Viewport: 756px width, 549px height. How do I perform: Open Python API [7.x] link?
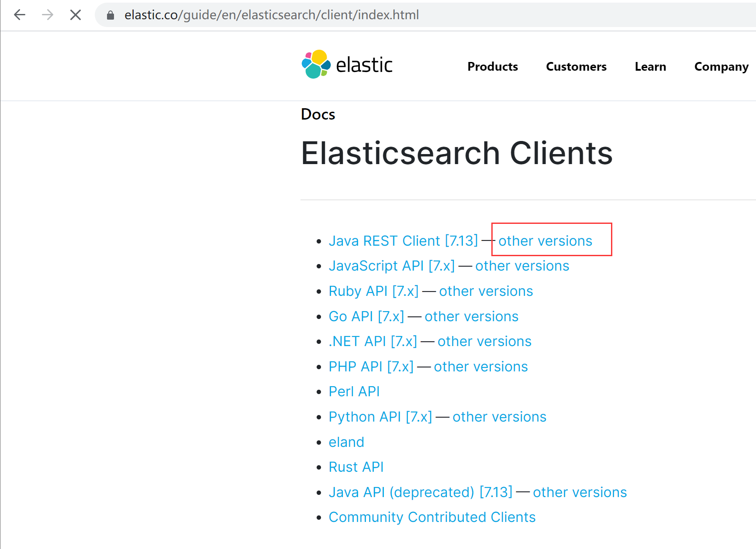[380, 417]
